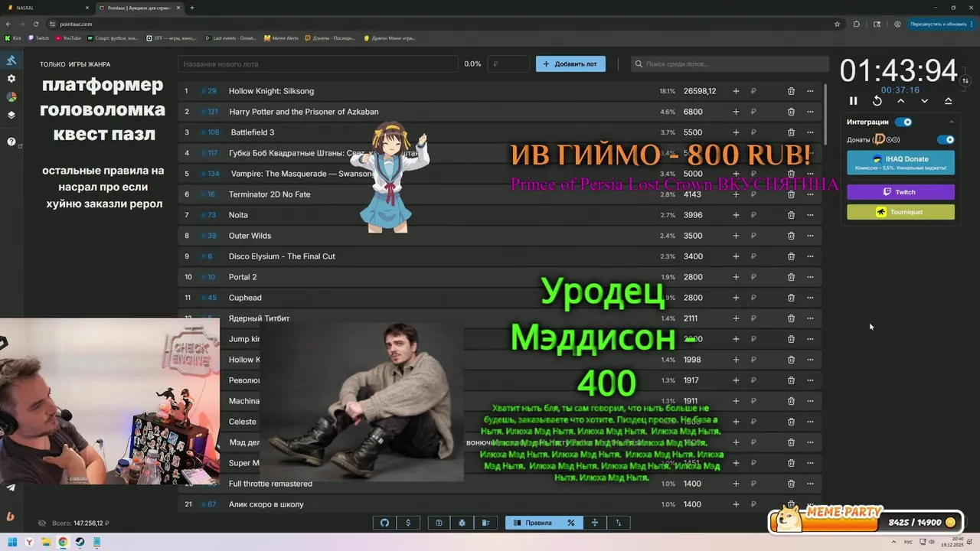Viewport: 980px width, 551px height.
Task: Open Windows Start menu
Action: pyautogui.click(x=12, y=543)
